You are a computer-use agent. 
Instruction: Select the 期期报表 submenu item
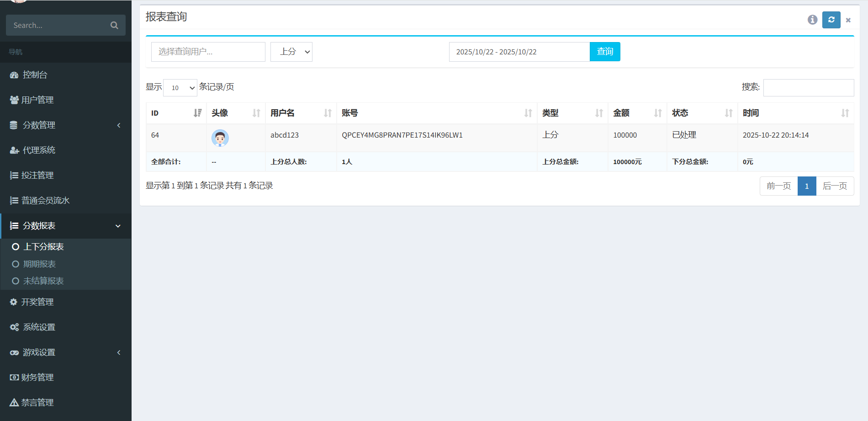[x=39, y=264]
